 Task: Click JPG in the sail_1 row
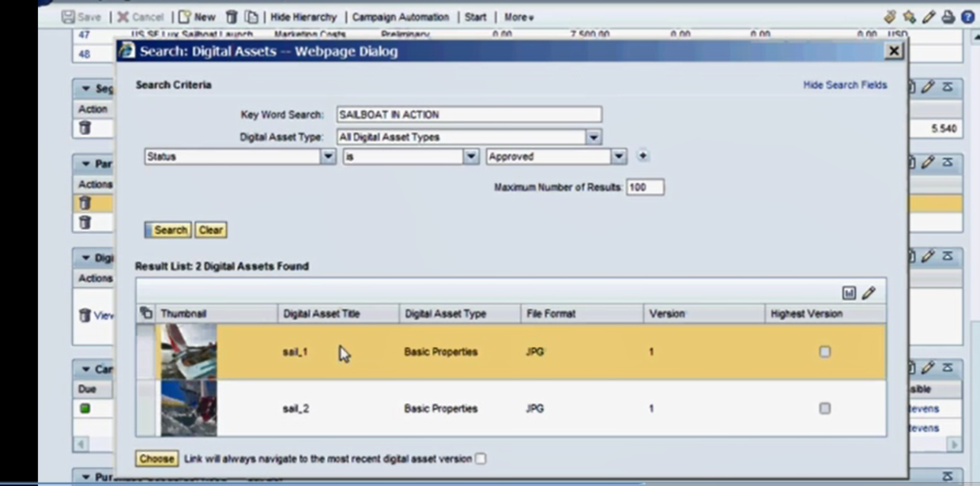(535, 352)
